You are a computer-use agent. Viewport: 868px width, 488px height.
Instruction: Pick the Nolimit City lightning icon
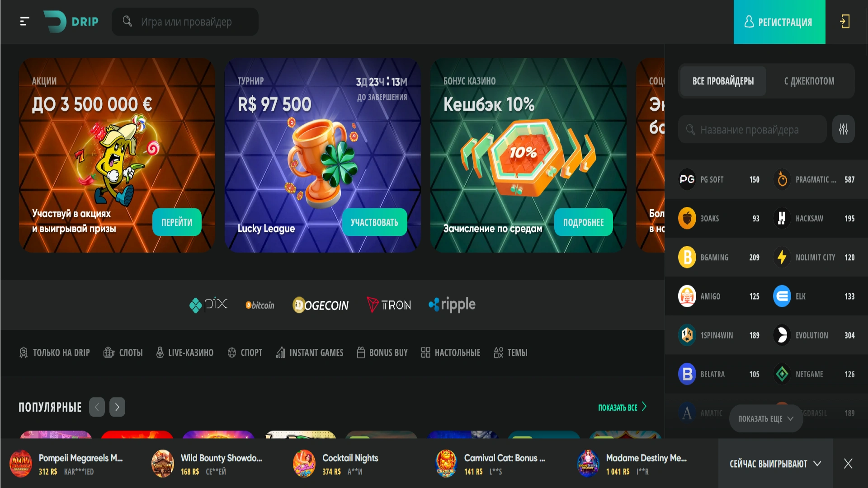(782, 257)
